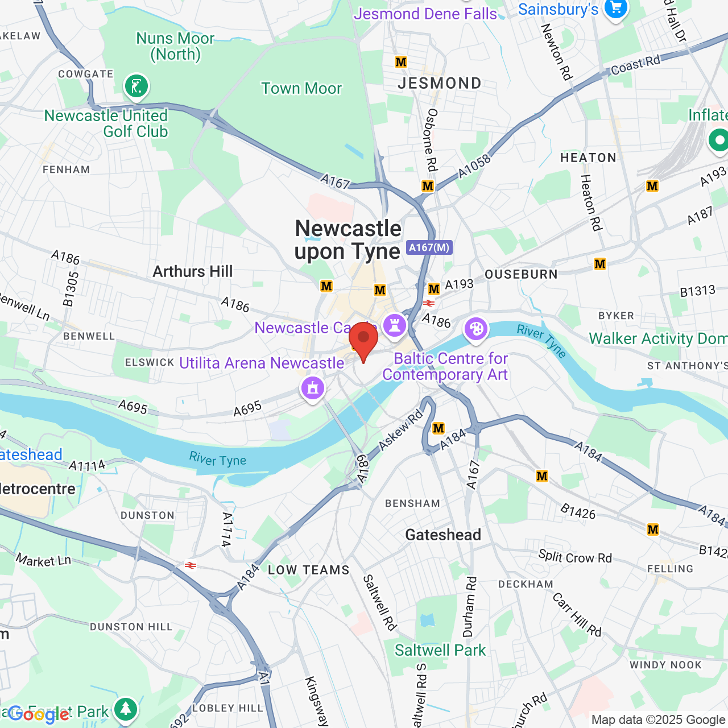Click the Felling area metro station icon
The height and width of the screenshot is (728, 728).
pyautogui.click(x=653, y=530)
